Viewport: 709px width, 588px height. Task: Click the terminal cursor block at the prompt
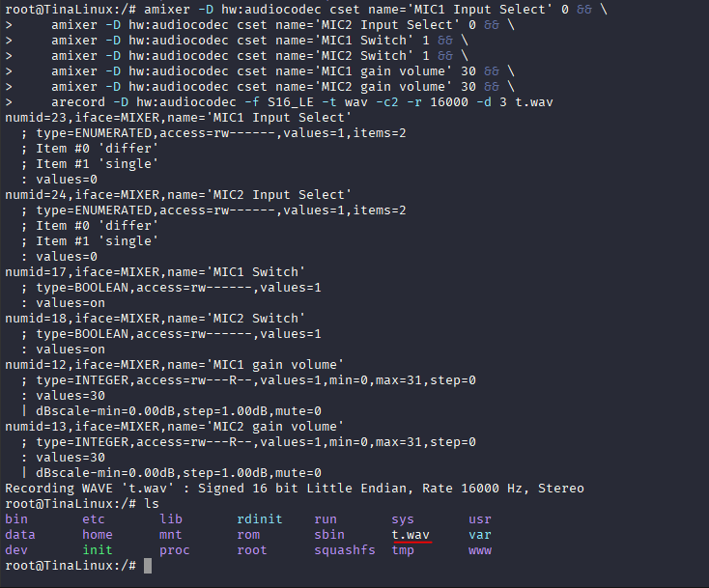[x=148, y=566]
